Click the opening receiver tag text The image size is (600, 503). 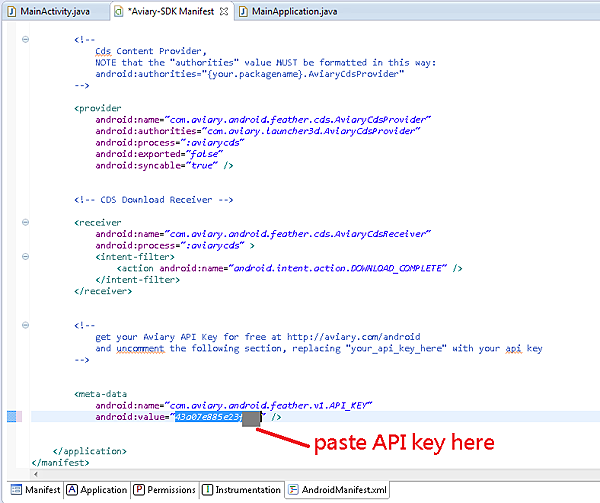98,223
